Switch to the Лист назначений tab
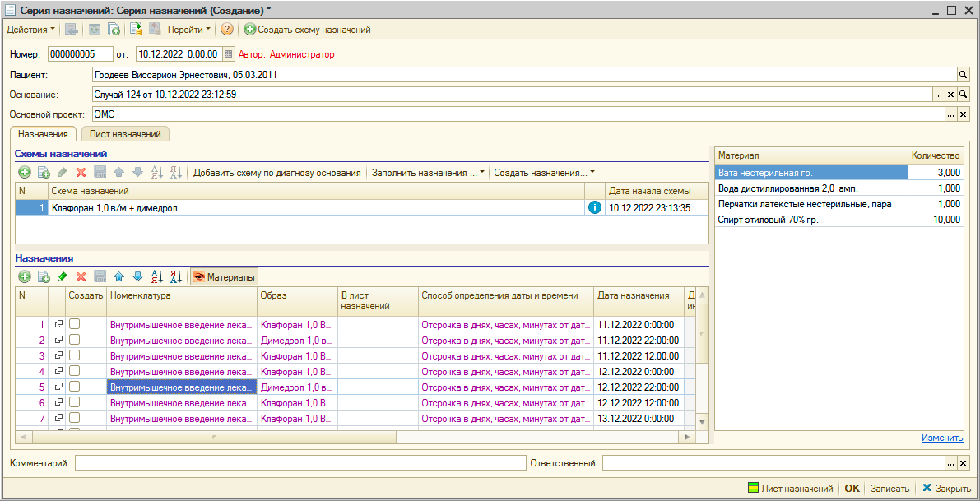Screen dimensions: 980x501 point(125,133)
